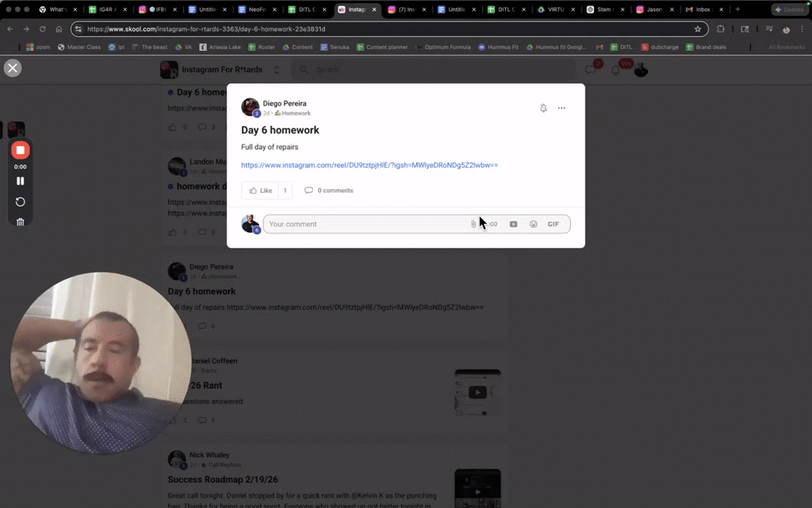
Task: Go back in browser history
Action: pos(10,29)
